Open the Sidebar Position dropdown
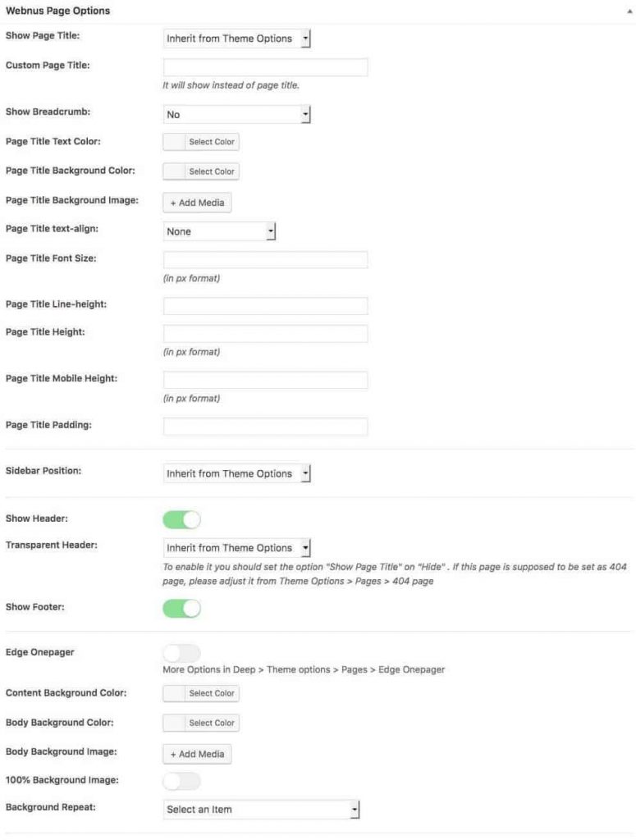The image size is (636, 840). (x=236, y=473)
